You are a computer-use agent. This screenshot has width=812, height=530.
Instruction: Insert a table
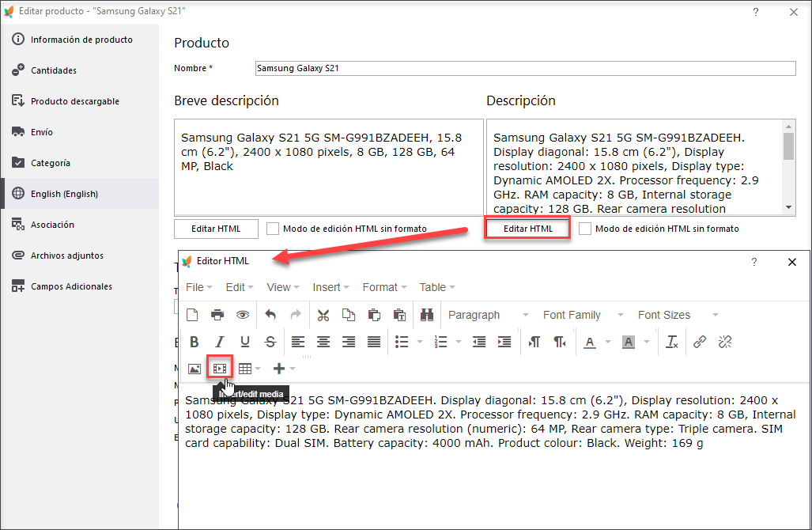click(x=245, y=369)
